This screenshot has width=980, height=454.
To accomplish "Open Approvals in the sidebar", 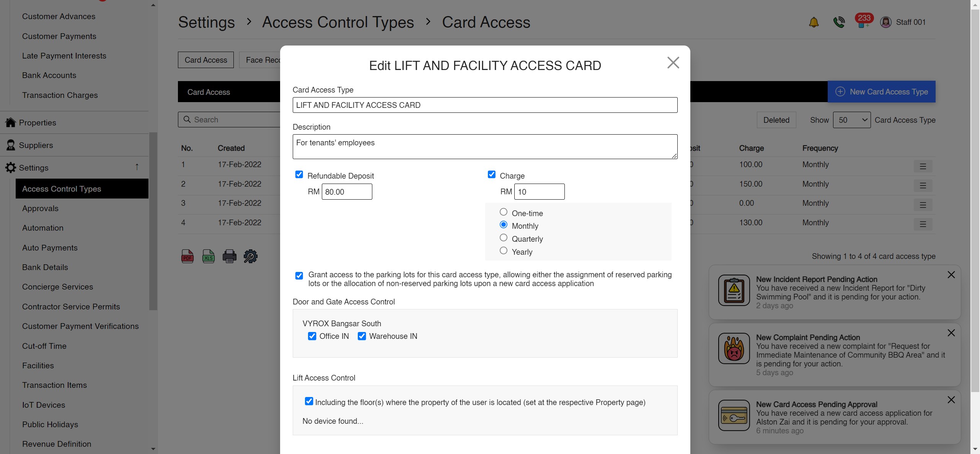I will [40, 208].
